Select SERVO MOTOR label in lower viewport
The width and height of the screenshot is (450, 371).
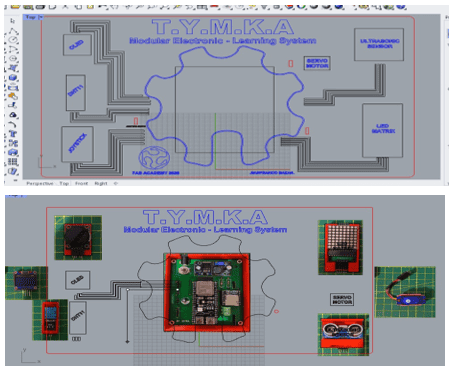coord(342,299)
